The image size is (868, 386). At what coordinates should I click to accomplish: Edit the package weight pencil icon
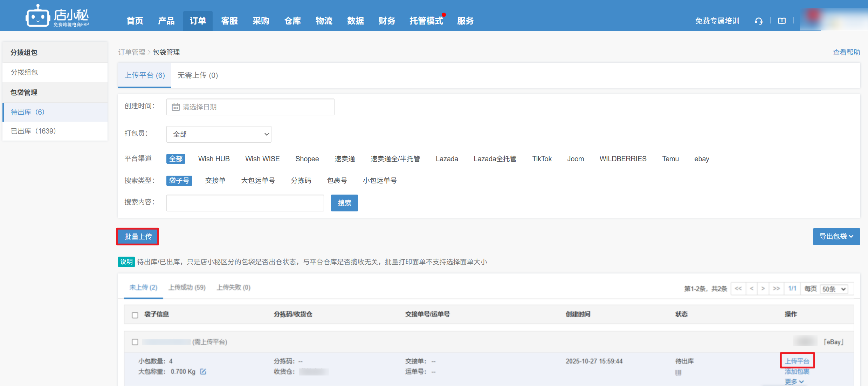(203, 371)
